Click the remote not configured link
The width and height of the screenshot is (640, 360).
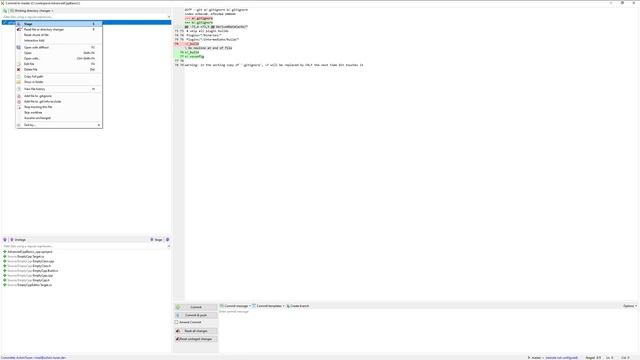(562, 358)
